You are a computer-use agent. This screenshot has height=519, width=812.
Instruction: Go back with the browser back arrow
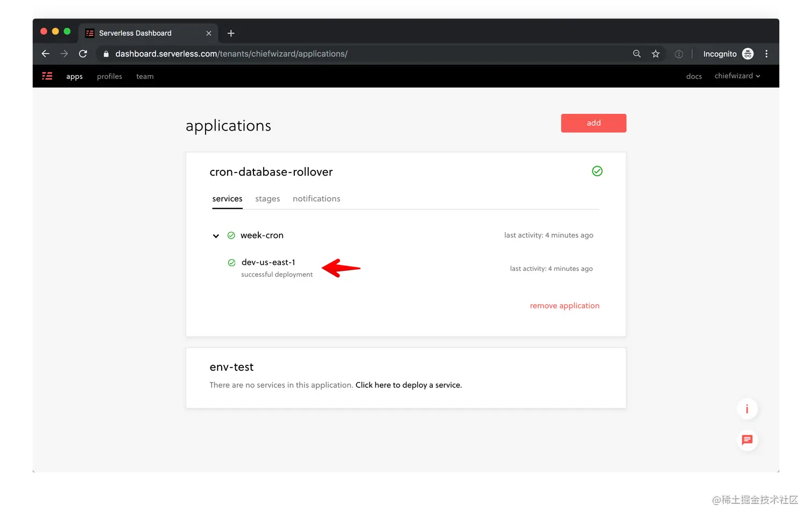(46, 54)
